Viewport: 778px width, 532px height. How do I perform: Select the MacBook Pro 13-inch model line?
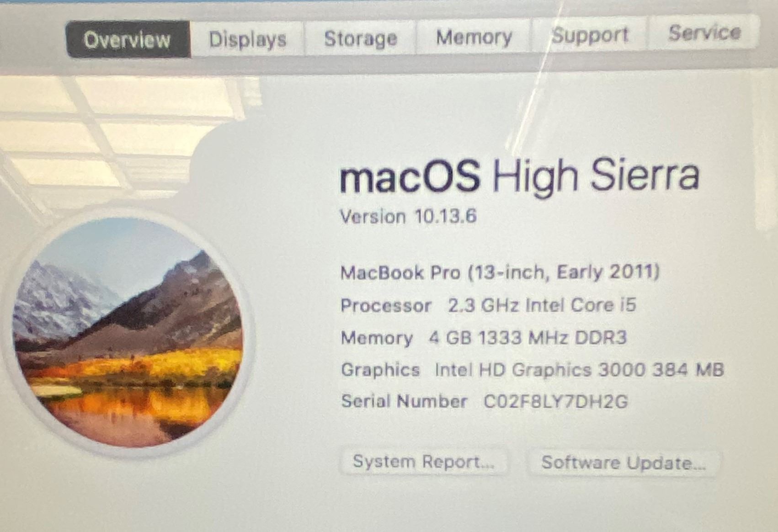pos(500,272)
